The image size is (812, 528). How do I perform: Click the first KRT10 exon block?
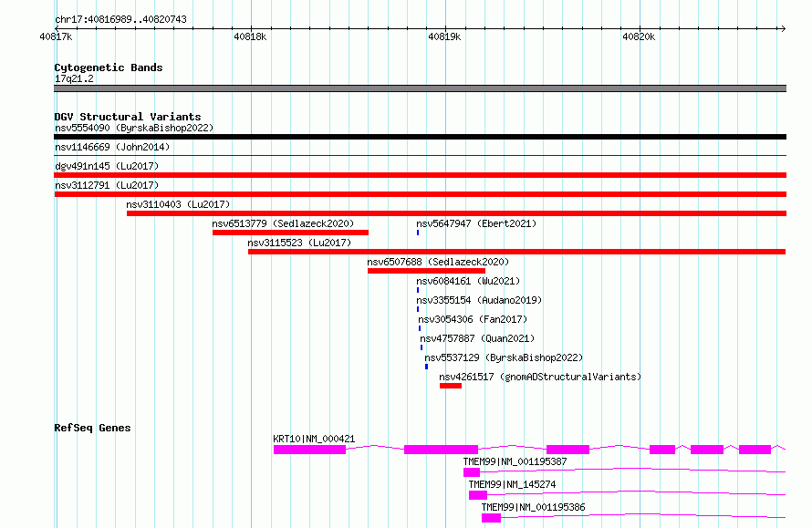click(309, 450)
